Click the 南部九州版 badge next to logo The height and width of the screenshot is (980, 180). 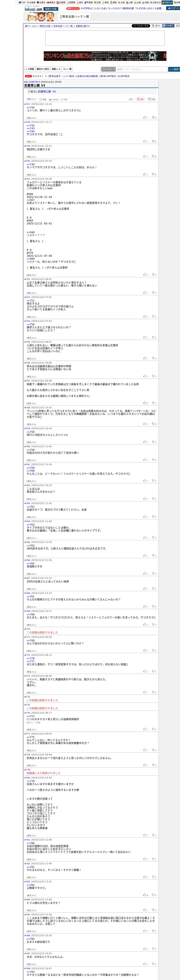[x=50, y=9]
